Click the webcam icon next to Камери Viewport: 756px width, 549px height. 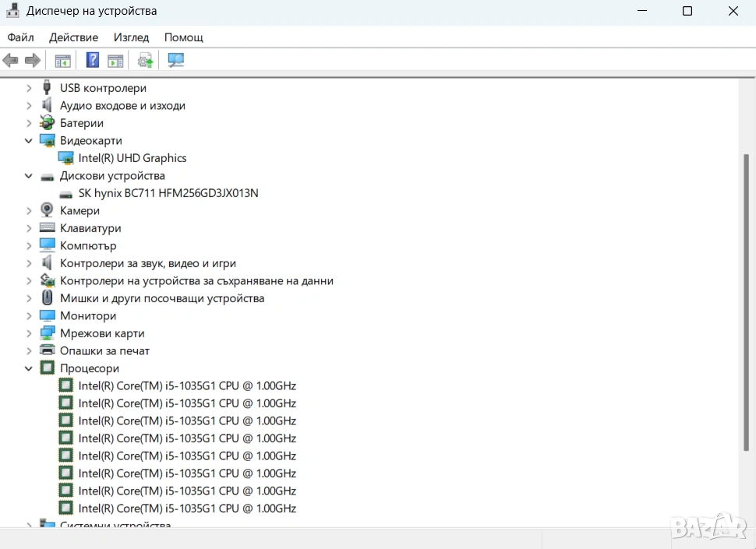[x=48, y=210]
